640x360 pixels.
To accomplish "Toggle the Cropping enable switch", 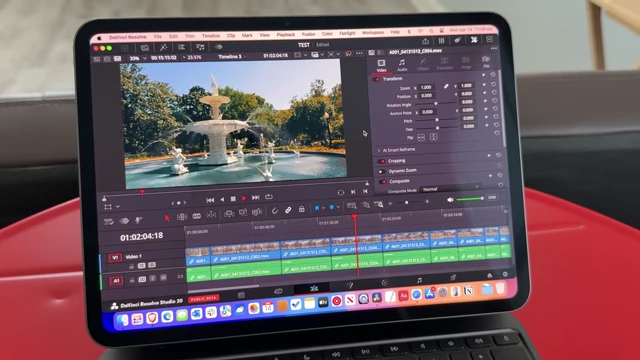I will coord(382,162).
